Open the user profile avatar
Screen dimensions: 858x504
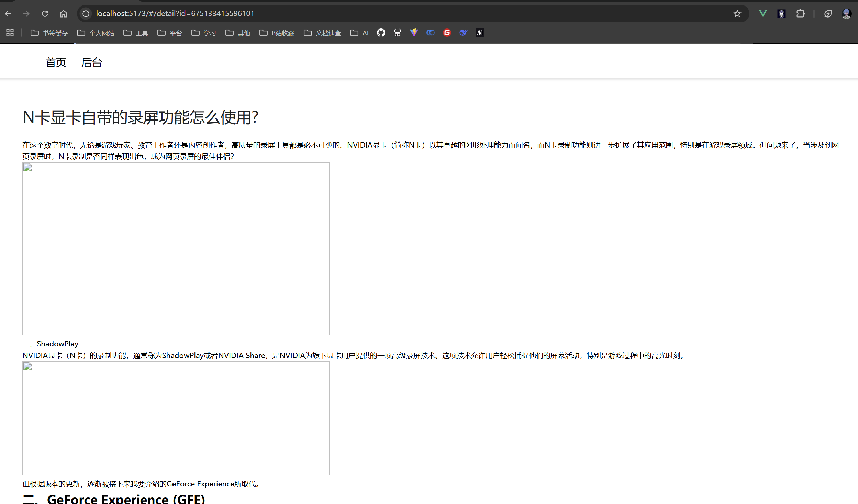(846, 14)
